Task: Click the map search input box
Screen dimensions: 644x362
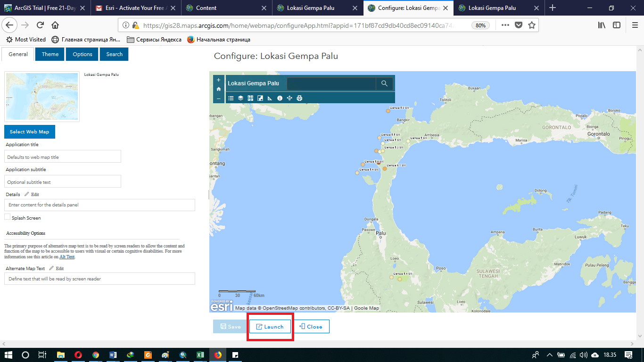Action: (x=331, y=83)
